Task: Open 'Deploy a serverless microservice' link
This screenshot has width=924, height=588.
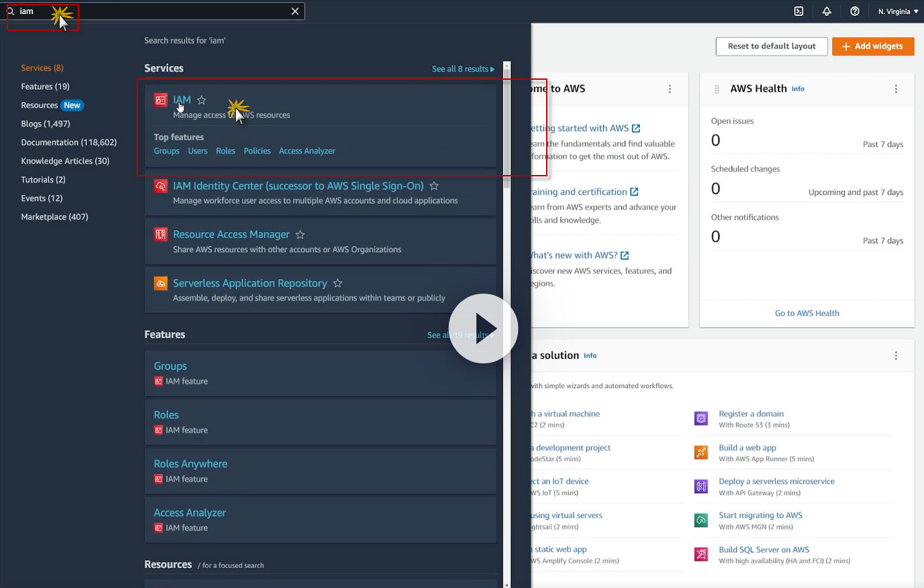Action: tap(777, 481)
